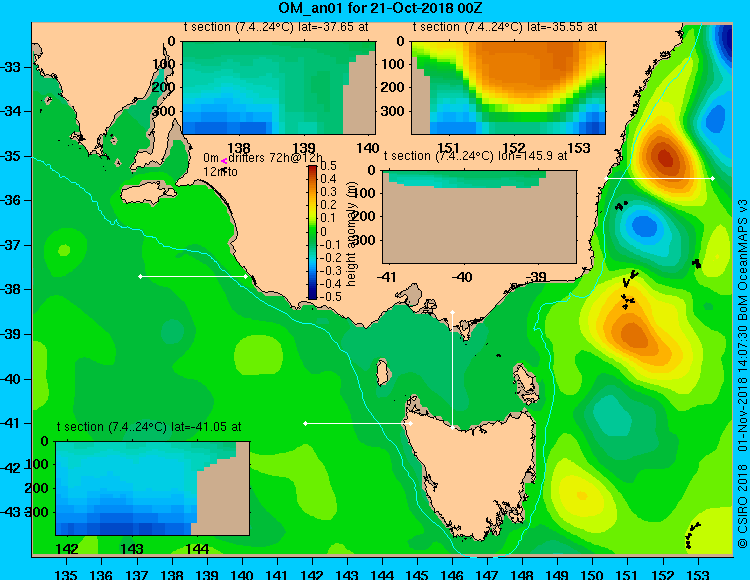Click the 152 label under the lat=-35.55 inset

[513, 148]
